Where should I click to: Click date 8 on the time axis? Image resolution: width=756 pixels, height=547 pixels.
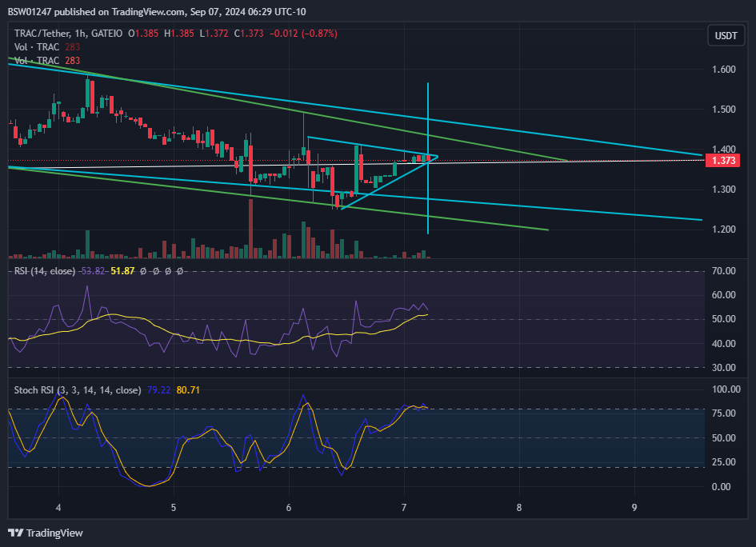519,508
